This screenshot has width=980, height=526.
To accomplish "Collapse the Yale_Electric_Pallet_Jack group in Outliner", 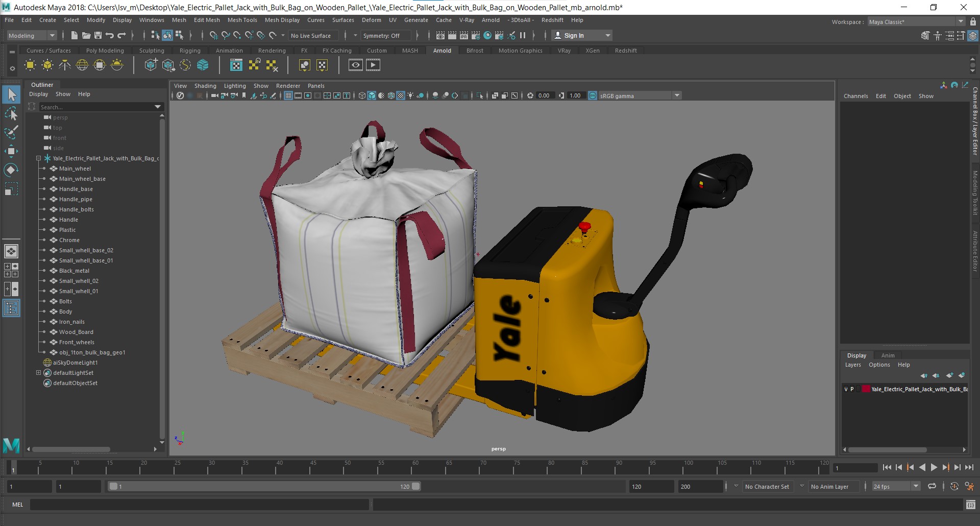I will point(38,158).
